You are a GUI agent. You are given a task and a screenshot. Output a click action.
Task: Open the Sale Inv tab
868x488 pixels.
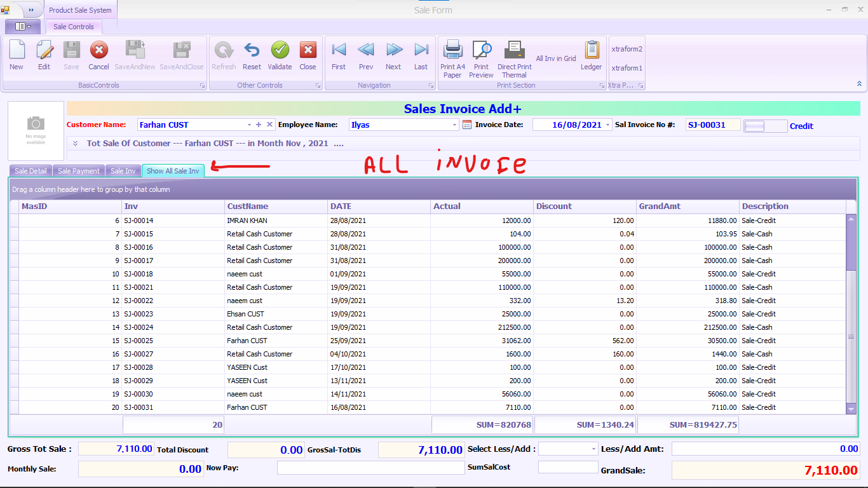click(123, 171)
